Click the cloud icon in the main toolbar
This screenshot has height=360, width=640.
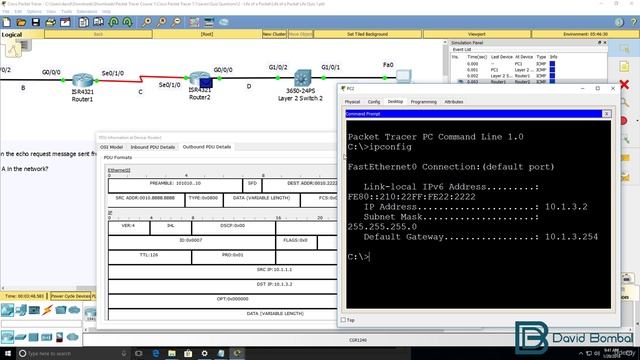(x=224, y=22)
